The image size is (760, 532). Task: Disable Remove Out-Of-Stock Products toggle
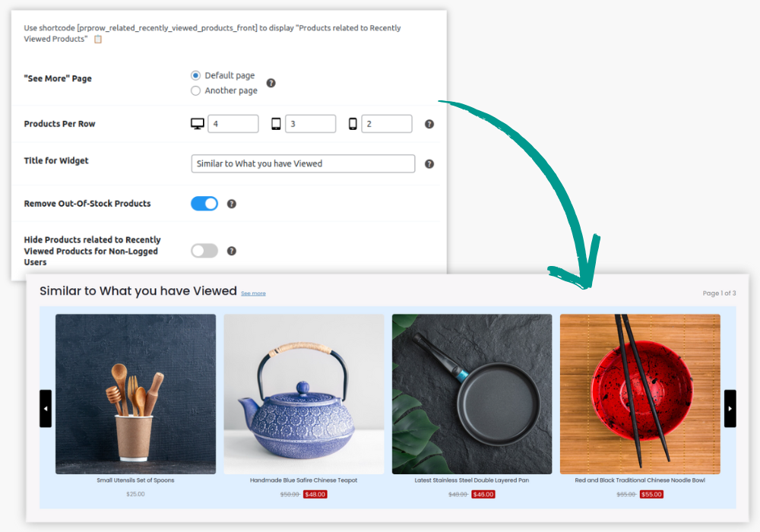pos(204,204)
